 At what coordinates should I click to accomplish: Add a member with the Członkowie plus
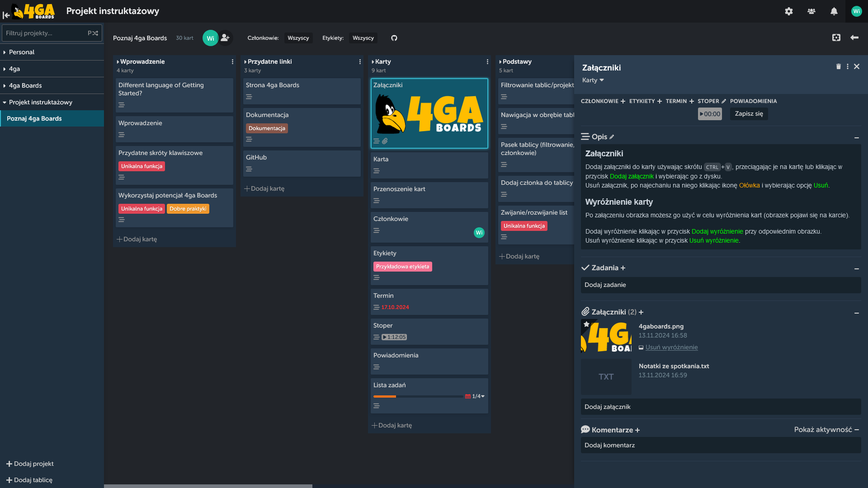coord(623,101)
